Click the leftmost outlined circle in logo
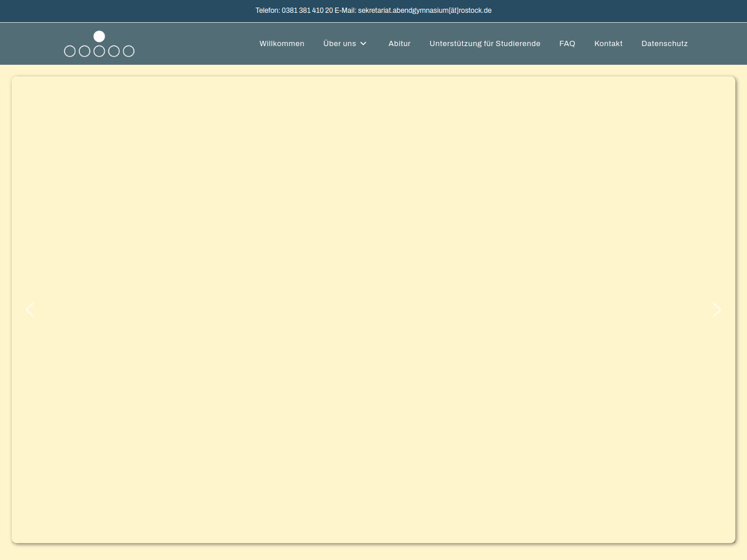This screenshot has width=747, height=560. (x=69, y=51)
